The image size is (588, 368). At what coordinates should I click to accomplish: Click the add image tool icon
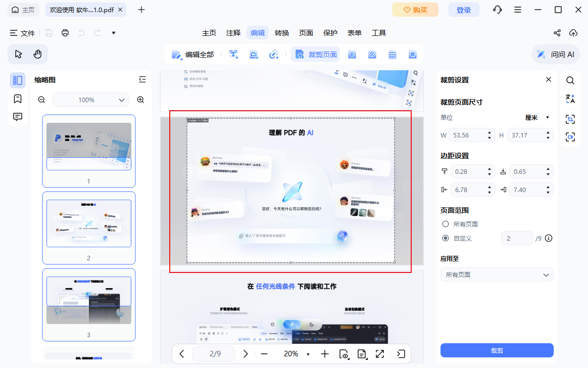[x=254, y=55]
